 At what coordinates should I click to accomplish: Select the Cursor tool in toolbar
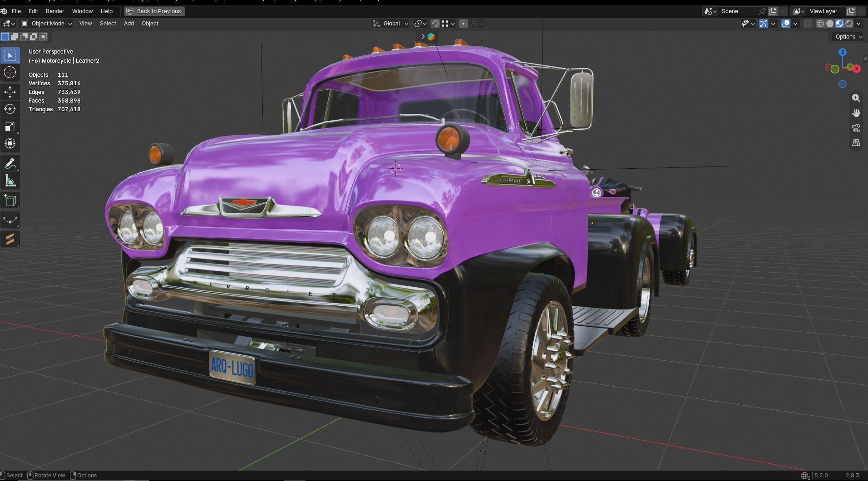tap(10, 73)
